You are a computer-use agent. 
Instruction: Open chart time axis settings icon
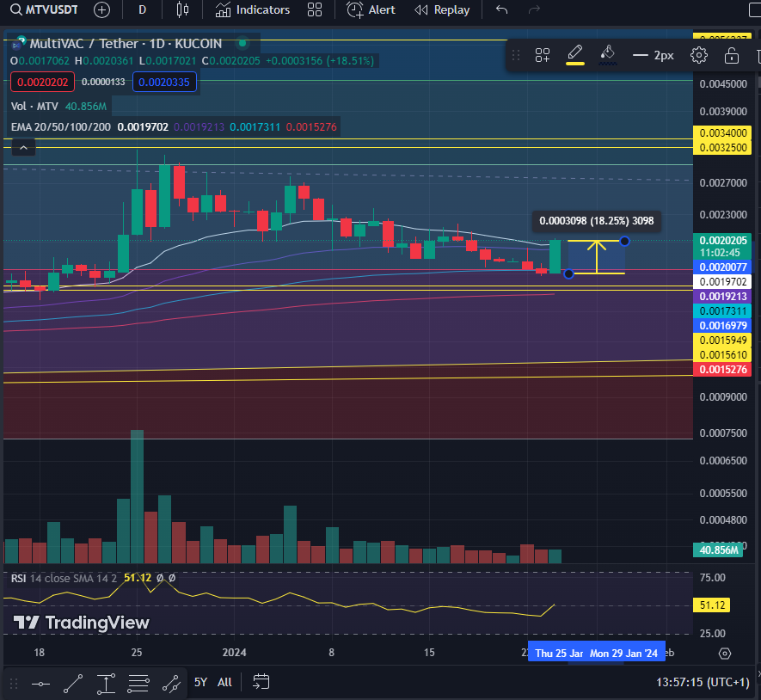(x=725, y=654)
